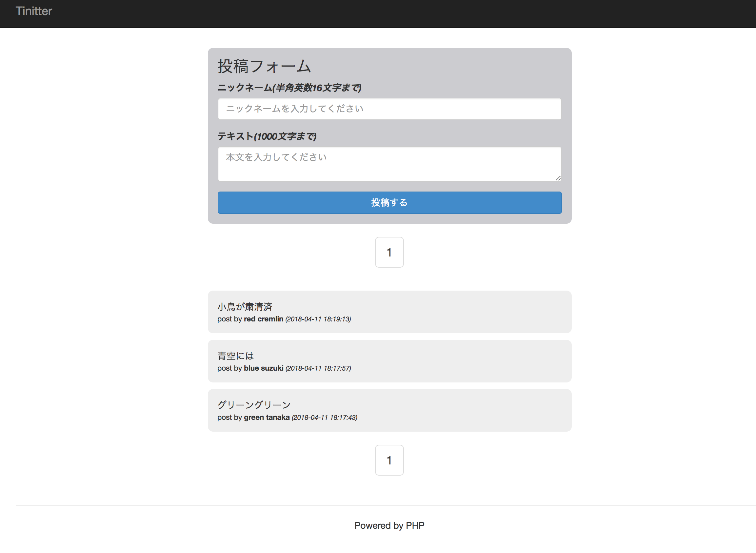
Task: Select page 1 below the posts list
Action: [x=389, y=460]
